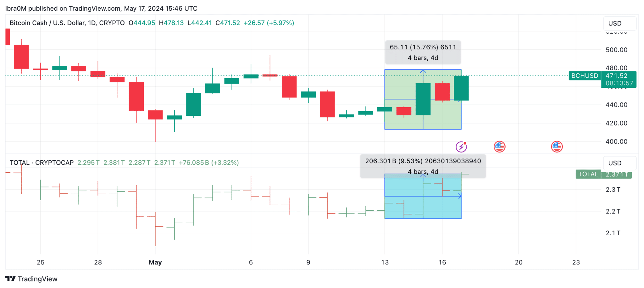Viewport: 644px width, 288px height.
Task: Click the 20 date label on time axis
Action: pyautogui.click(x=519, y=262)
